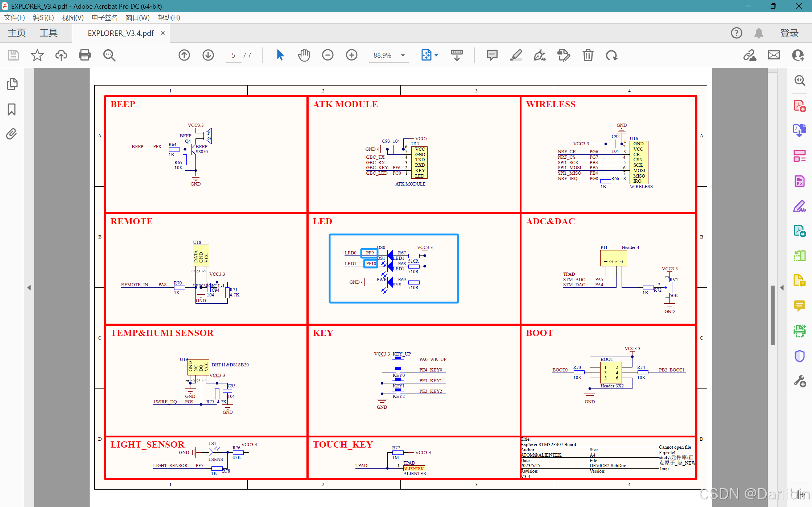The height and width of the screenshot is (507, 812).
Task: Expand the page fit options dropdown arrow
Action: click(x=436, y=55)
